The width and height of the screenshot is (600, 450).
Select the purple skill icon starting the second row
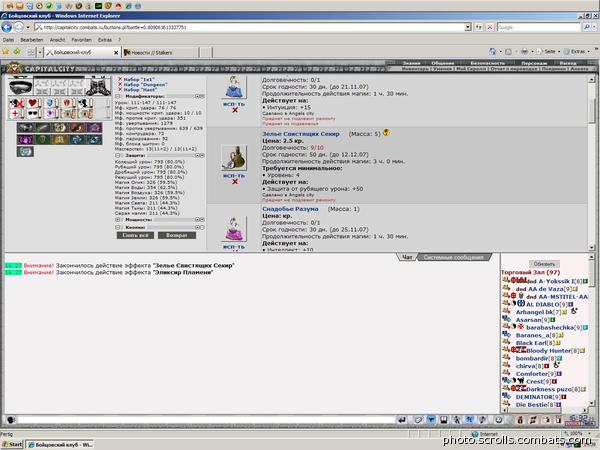tap(25, 140)
